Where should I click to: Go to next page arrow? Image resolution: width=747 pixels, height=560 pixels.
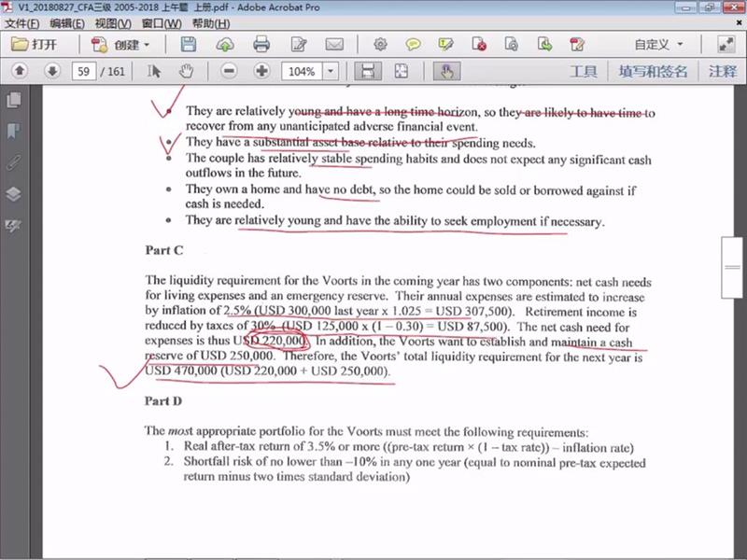pyautogui.click(x=52, y=71)
